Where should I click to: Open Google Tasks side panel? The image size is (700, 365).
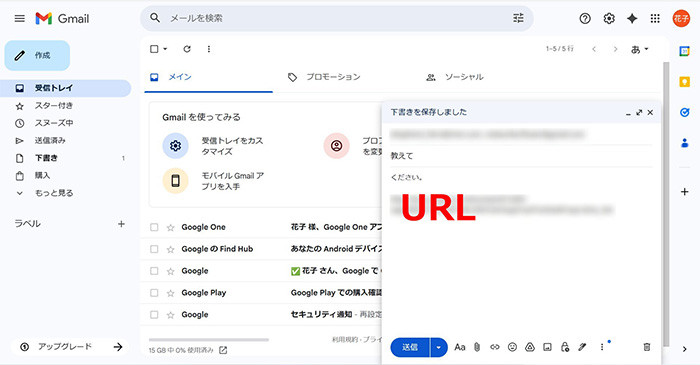(684, 112)
